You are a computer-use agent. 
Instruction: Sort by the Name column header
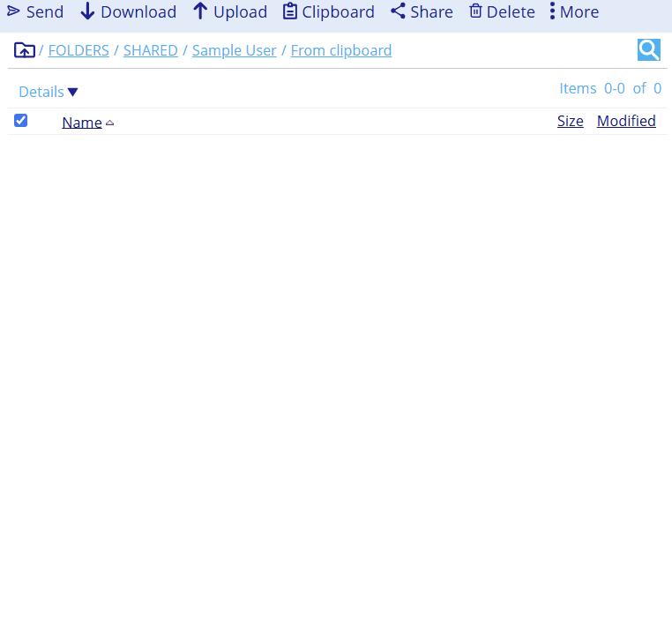(81, 123)
